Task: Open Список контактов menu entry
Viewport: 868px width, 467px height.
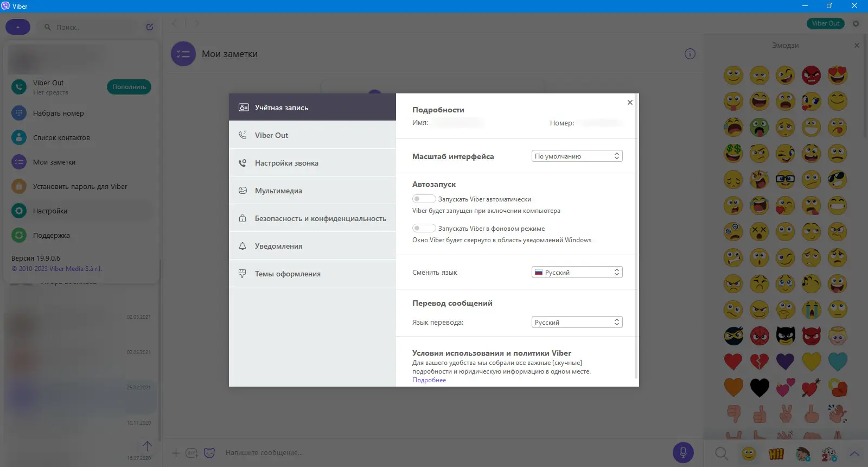Action: tap(81, 138)
